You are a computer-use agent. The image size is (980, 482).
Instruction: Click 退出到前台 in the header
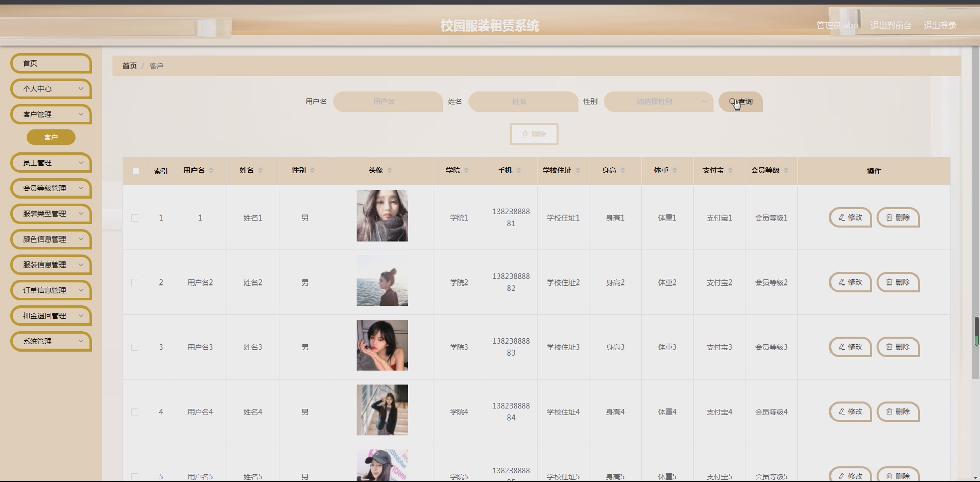click(x=891, y=26)
